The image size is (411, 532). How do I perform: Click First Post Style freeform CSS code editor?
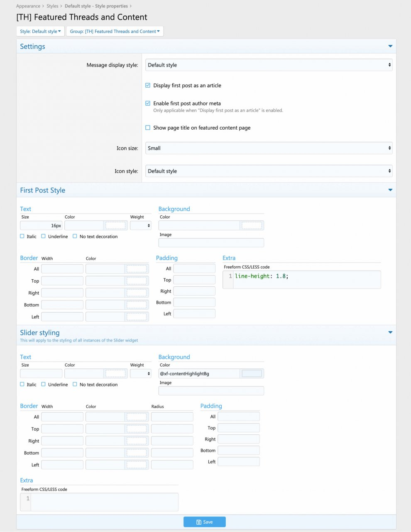click(306, 279)
